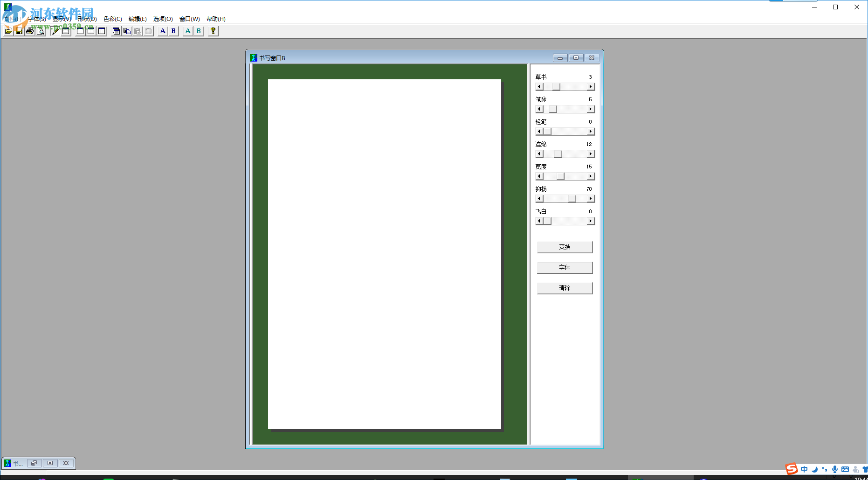Click left arrow of 宽度 slider
Viewport: 868px width, 480px height.
coord(539,176)
